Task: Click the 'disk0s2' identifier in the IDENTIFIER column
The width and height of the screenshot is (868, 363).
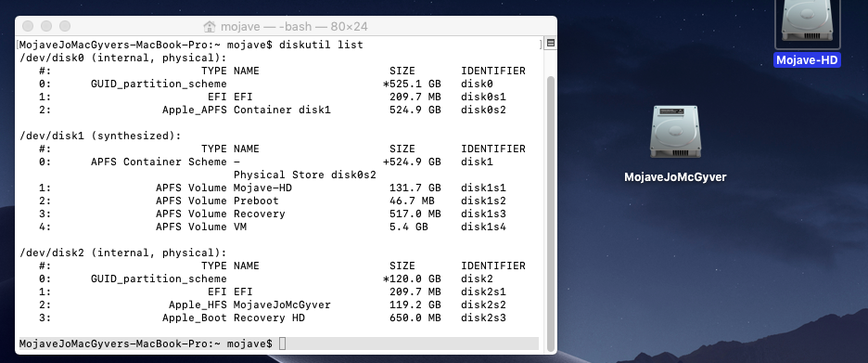Action: tap(483, 110)
